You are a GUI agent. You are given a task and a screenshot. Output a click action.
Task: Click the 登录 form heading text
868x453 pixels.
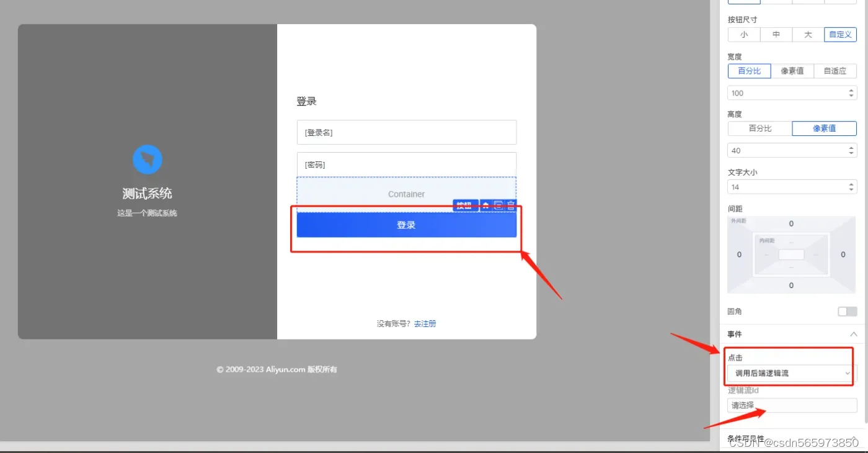coord(306,101)
